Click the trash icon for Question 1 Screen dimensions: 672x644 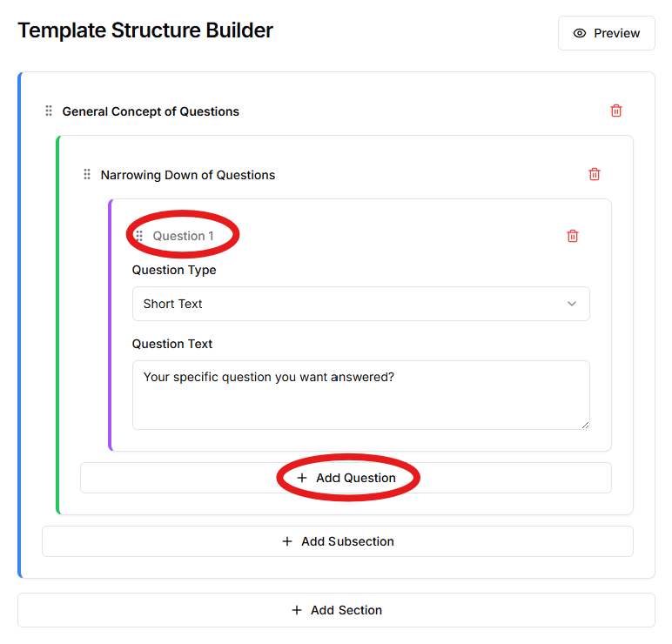click(573, 236)
